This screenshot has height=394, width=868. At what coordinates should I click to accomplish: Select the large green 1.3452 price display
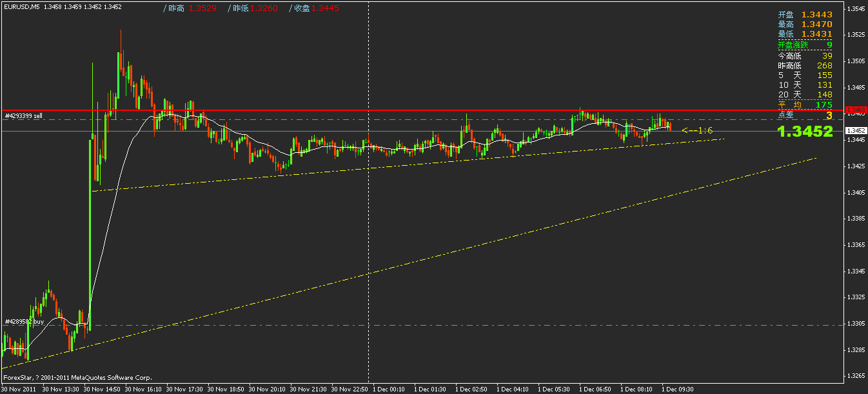point(805,132)
